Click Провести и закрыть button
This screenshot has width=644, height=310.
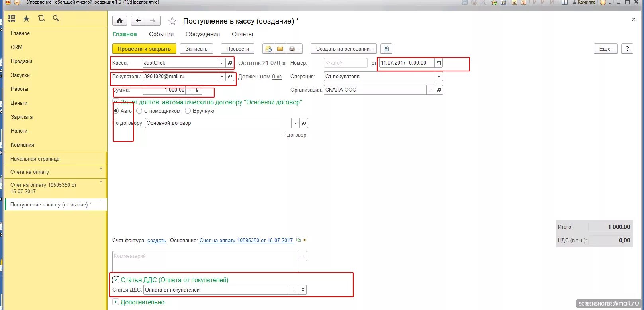(x=144, y=49)
